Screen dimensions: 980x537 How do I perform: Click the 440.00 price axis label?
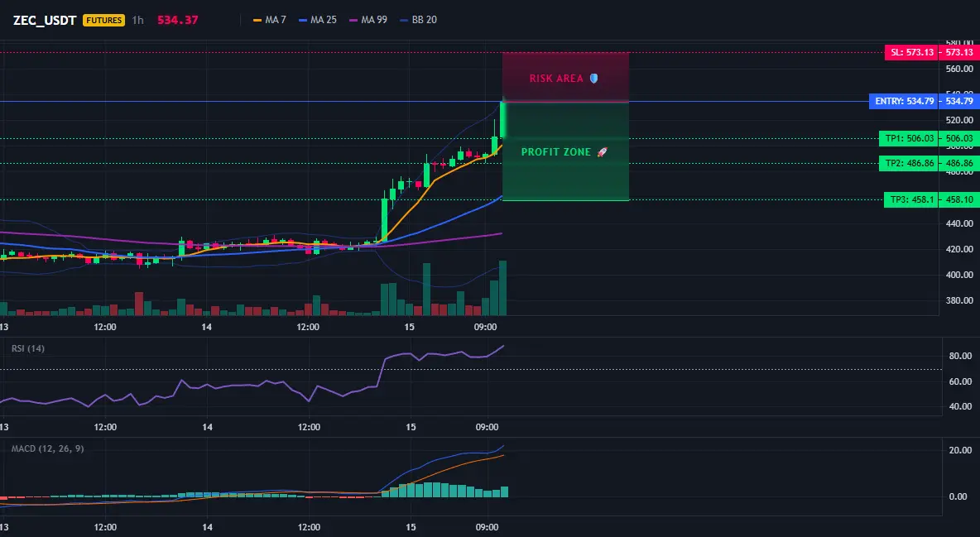coord(959,223)
